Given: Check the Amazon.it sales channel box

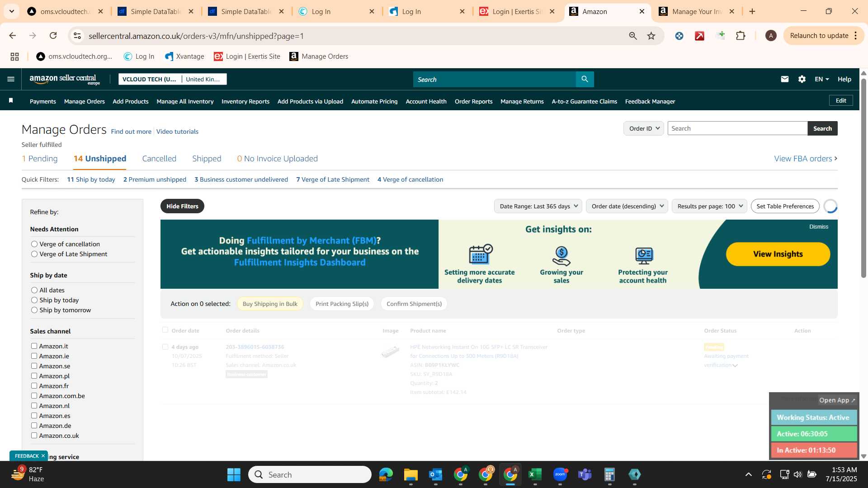Looking at the screenshot, I should coord(34,346).
